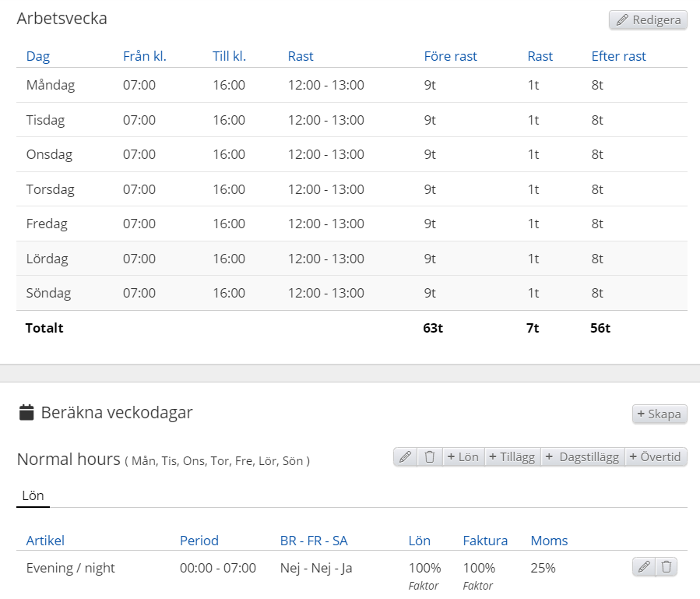Sort by the Dag column header

point(38,56)
